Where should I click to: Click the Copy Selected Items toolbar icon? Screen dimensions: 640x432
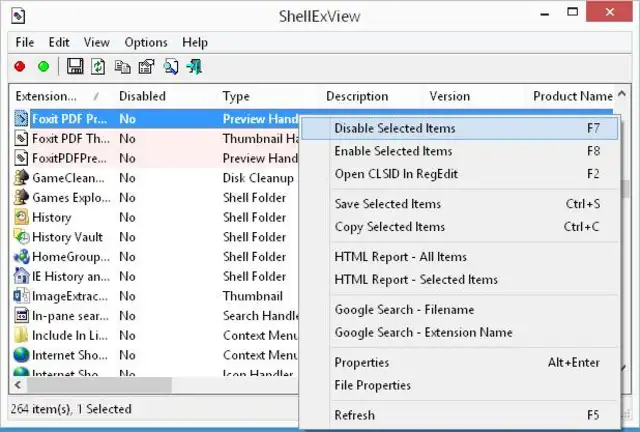[122, 67]
